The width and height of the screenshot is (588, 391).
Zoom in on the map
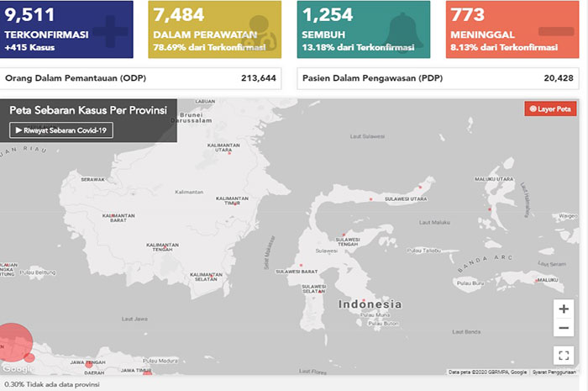[564, 309]
